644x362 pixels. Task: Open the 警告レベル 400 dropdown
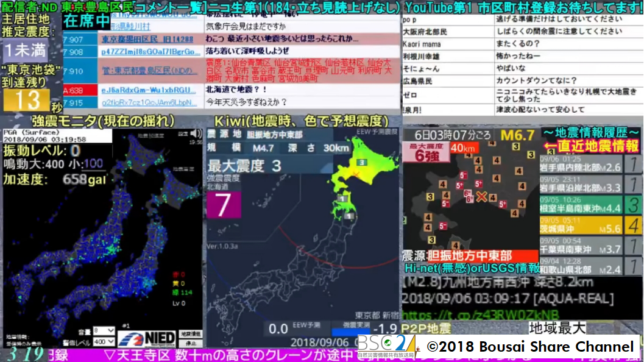[104, 341]
